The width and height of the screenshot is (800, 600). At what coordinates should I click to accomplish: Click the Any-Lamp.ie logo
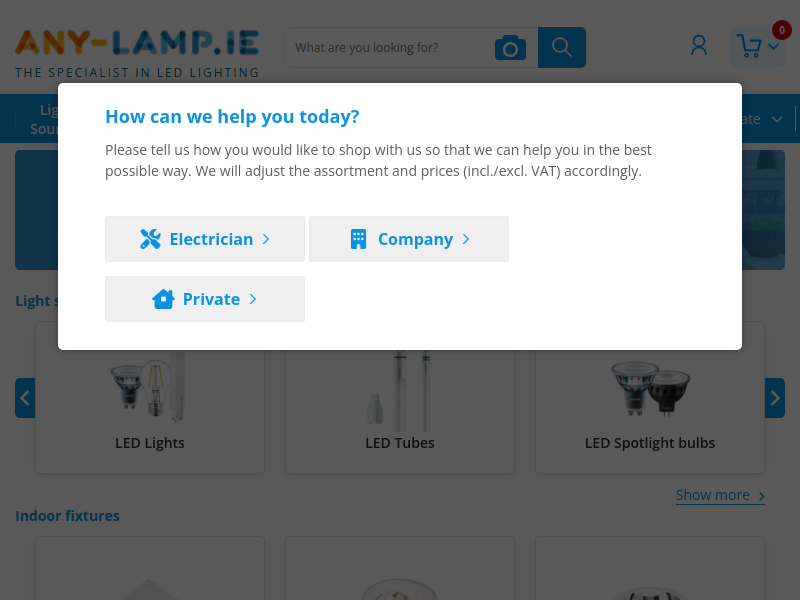(137, 53)
